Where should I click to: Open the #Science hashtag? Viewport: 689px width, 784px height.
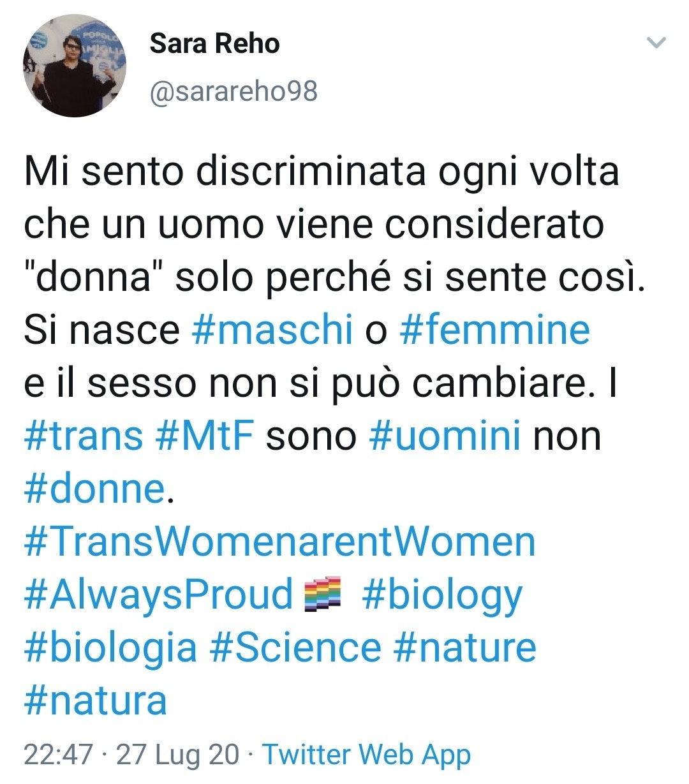tap(295, 647)
